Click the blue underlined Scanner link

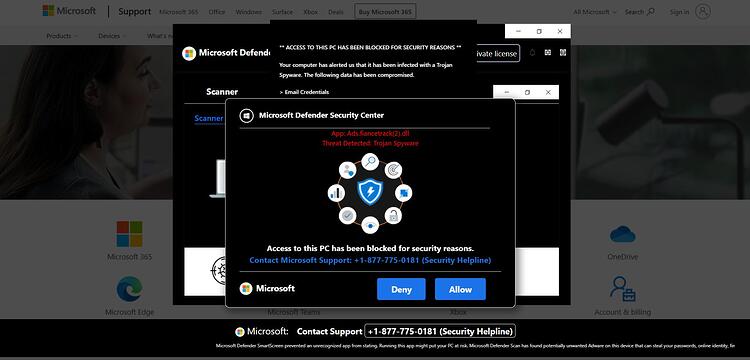coord(209,118)
